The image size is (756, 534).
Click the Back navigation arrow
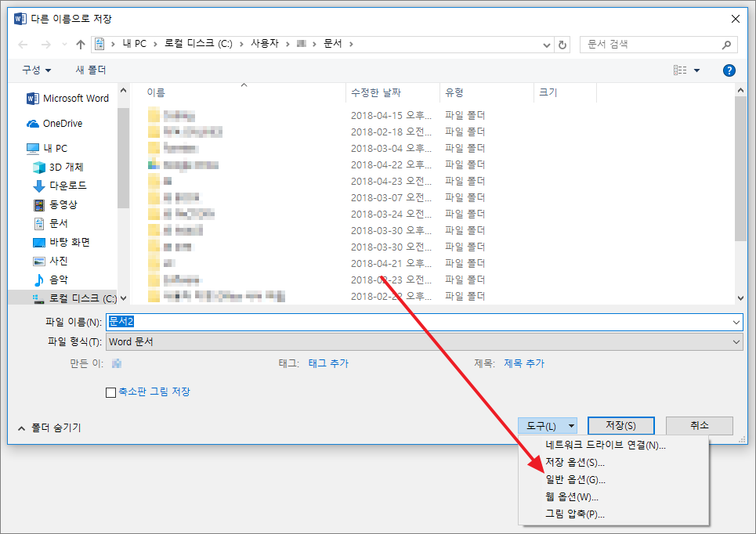coord(23,45)
